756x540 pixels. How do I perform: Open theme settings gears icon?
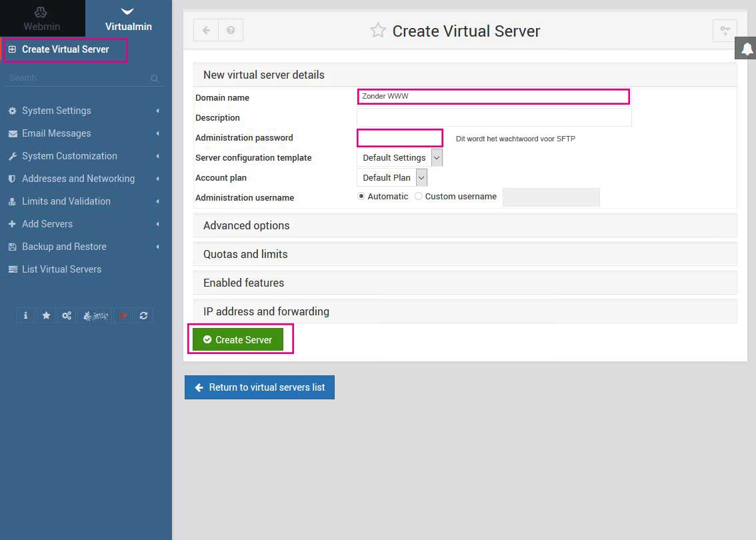tap(67, 315)
